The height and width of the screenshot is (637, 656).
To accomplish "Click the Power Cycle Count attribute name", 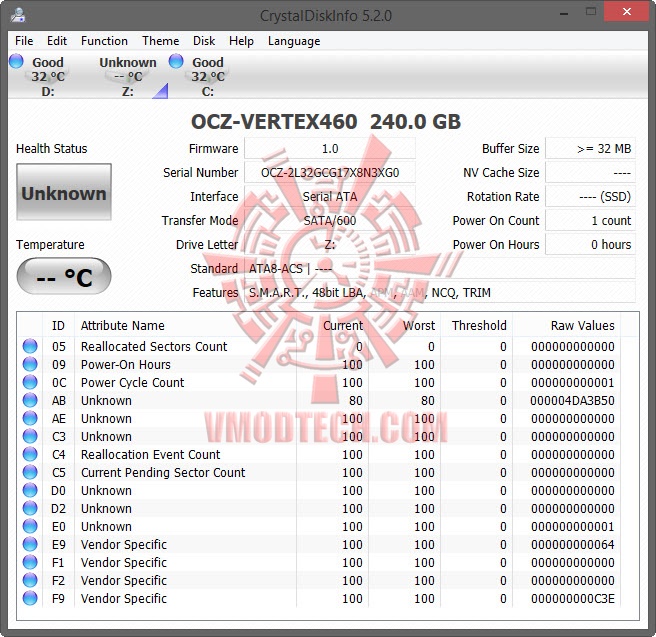I will [x=132, y=383].
